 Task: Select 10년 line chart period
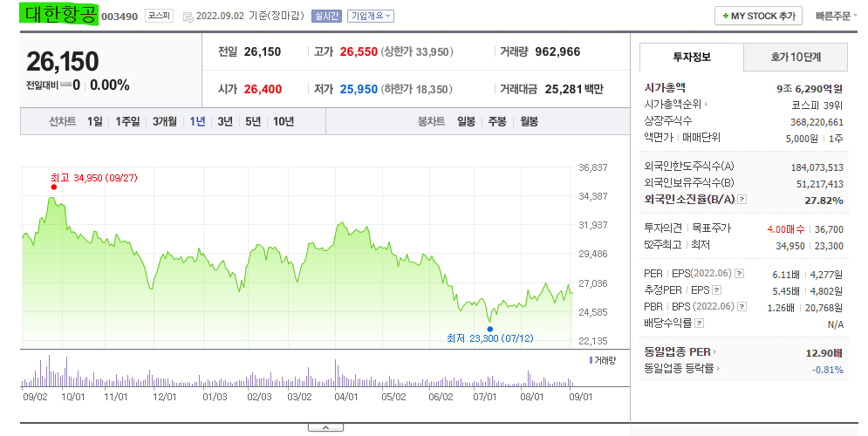[284, 121]
